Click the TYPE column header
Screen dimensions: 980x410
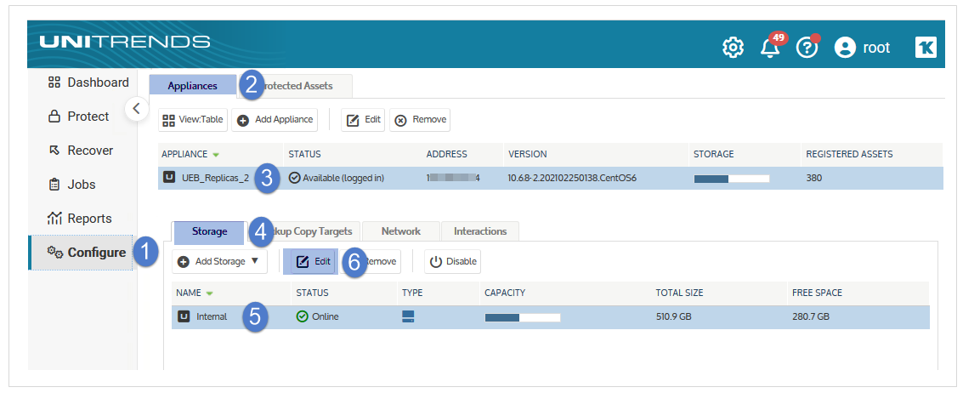[412, 293]
